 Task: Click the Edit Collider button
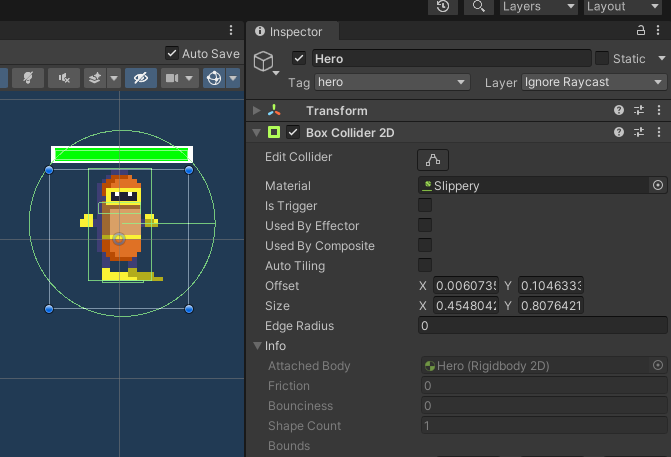pos(433,160)
